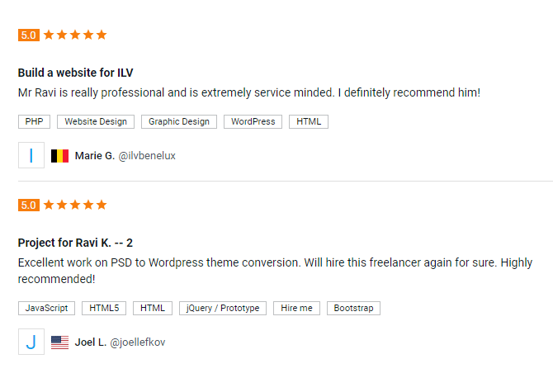This screenshot has height=392, width=553.
Task: Select the PHP skill tag
Action: point(34,121)
